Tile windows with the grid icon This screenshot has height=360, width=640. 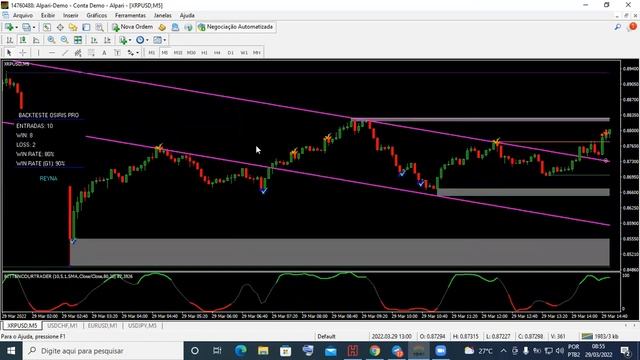78,40
